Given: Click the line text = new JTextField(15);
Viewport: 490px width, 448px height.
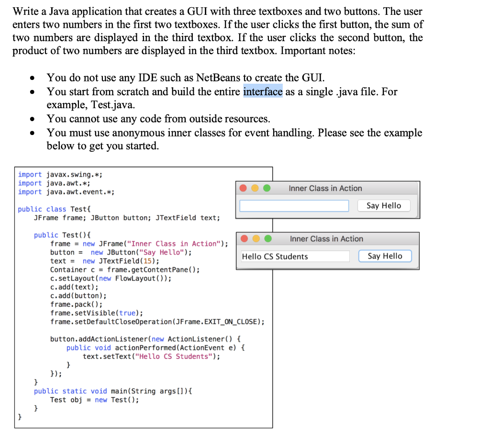Looking at the screenshot, I should (105, 261).
